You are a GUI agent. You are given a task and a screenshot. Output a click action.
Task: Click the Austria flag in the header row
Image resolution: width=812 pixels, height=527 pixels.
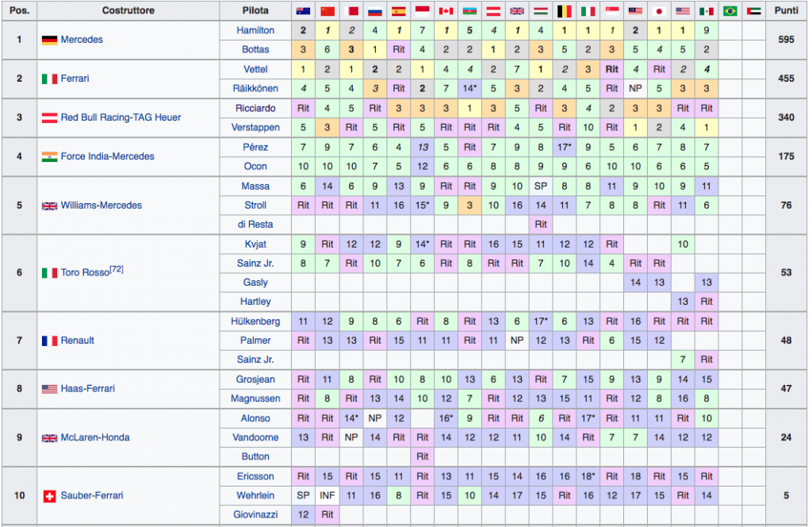coord(493,11)
